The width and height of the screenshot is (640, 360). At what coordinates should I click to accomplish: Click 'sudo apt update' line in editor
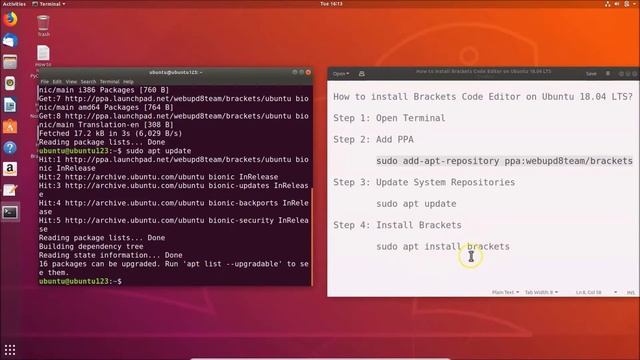[x=416, y=204]
